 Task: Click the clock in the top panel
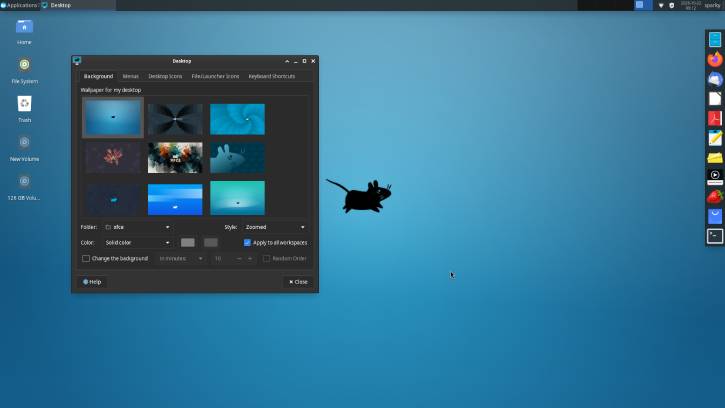click(690, 5)
